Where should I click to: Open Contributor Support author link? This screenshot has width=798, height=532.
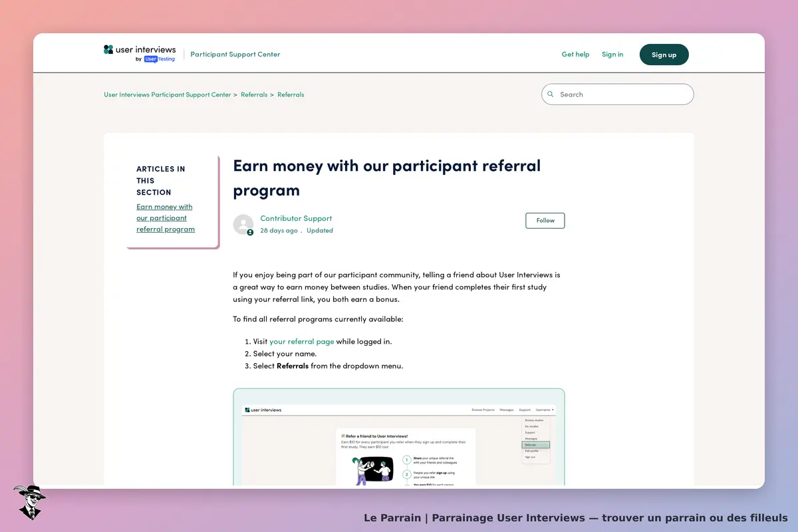pos(296,218)
